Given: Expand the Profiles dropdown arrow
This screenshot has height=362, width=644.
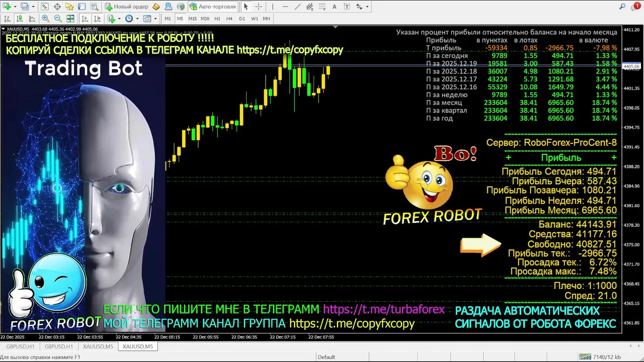Looking at the screenshot, I should (33, 7).
